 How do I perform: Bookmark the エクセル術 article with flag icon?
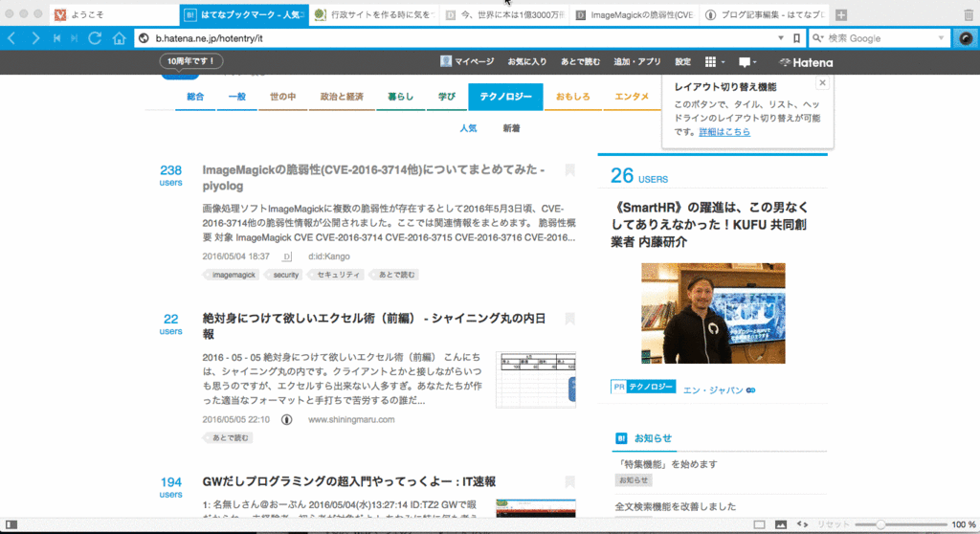[569, 319]
